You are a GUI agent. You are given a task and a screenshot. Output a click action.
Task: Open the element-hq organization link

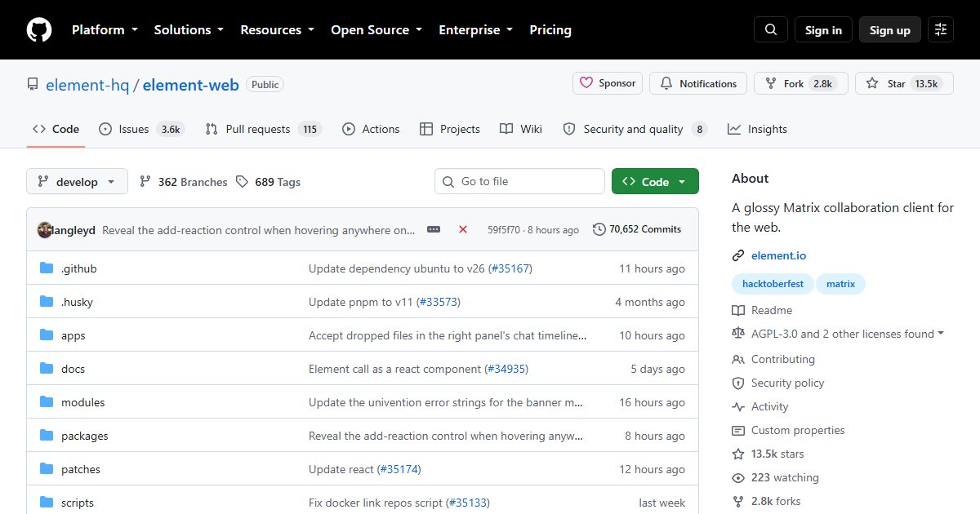87,84
